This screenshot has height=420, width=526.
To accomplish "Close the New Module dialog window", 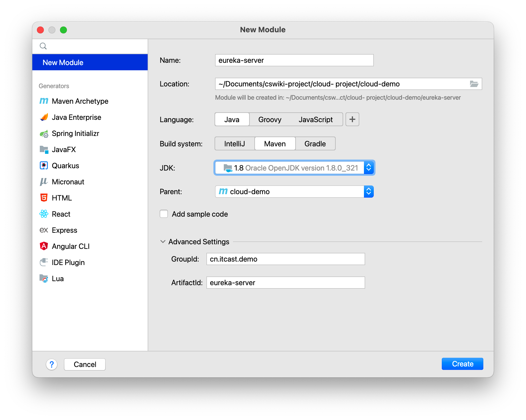I will 40,30.
